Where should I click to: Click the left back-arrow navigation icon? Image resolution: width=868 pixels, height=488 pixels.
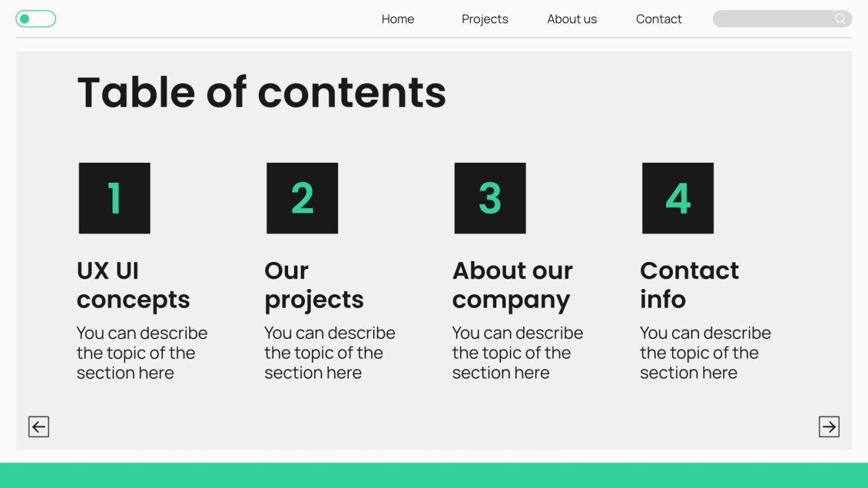(38, 426)
